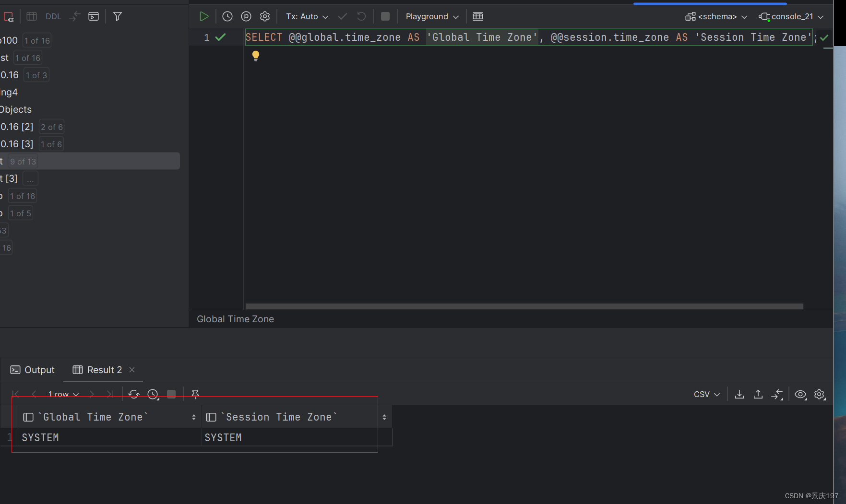Click SYSTEM cell under Global Time Zone
The height and width of the screenshot is (504, 846).
110,437
